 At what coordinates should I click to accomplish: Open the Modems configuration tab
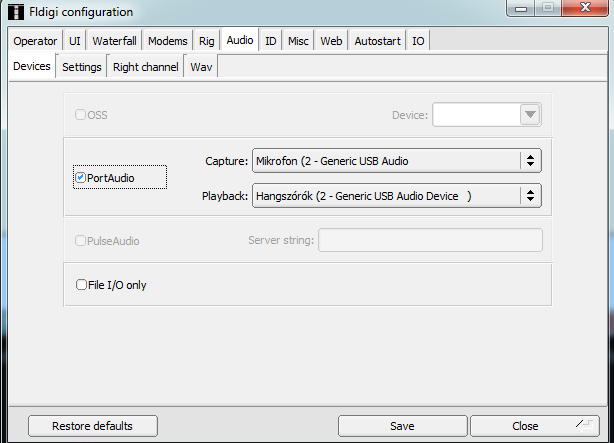[168, 41]
